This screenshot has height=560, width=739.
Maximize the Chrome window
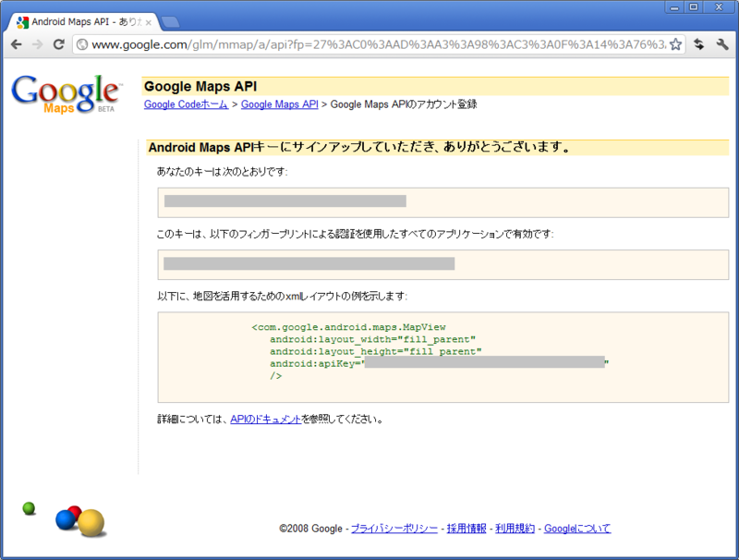pos(694,6)
